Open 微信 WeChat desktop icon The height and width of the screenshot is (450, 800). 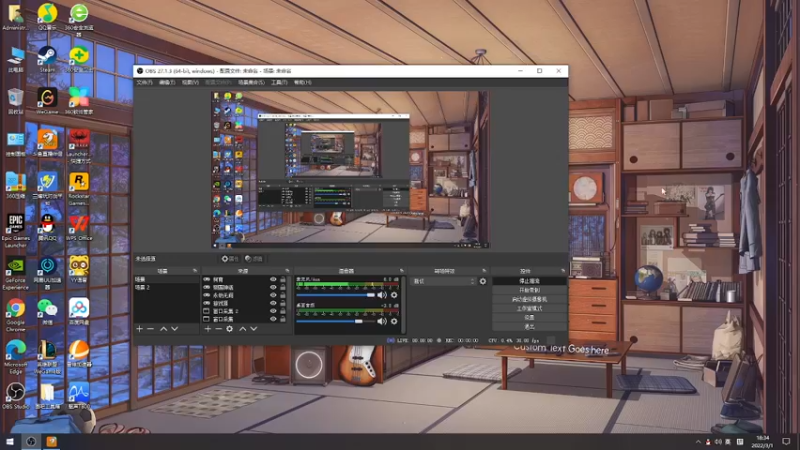coord(47,312)
